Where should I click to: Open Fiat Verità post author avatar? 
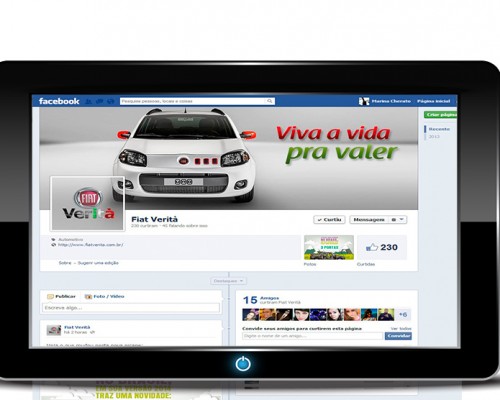(x=54, y=330)
